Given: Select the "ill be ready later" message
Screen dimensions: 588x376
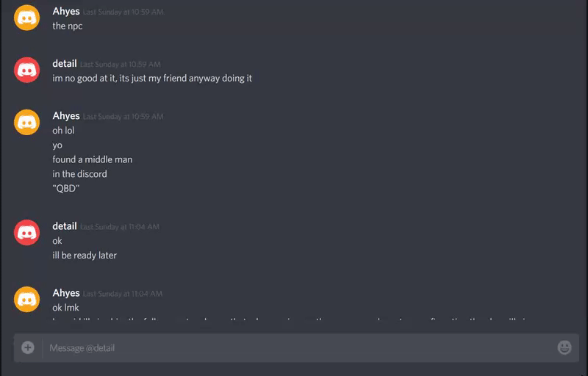Looking at the screenshot, I should coord(85,256).
